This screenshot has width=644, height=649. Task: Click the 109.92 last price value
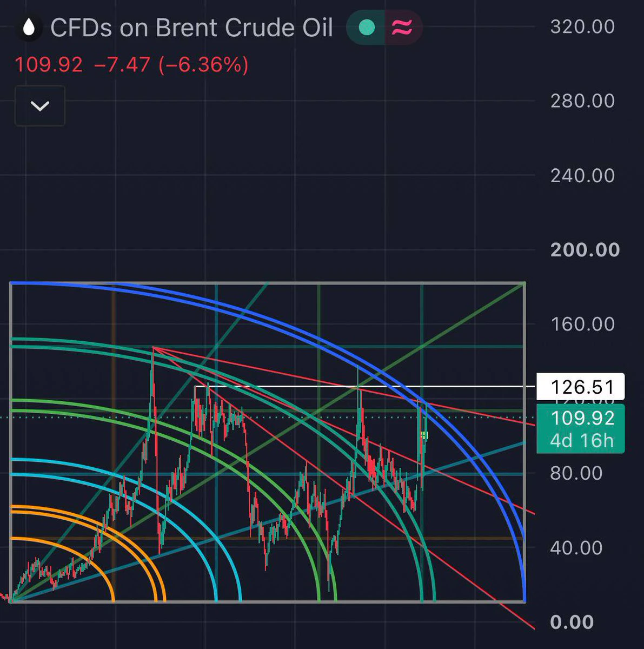click(x=49, y=65)
